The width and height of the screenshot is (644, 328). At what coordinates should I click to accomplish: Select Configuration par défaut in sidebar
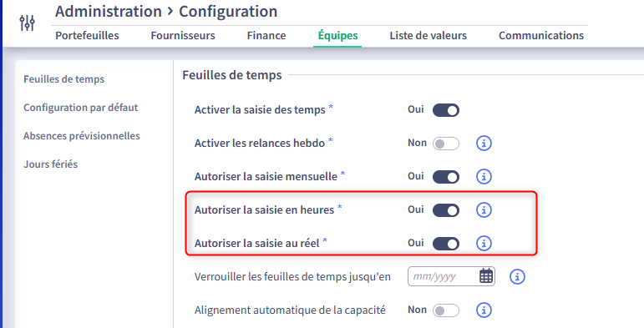pos(80,108)
